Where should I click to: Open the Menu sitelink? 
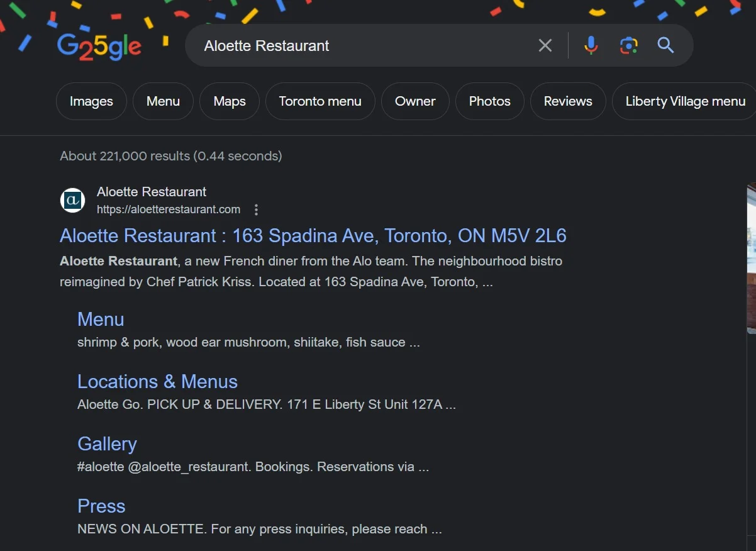click(101, 320)
